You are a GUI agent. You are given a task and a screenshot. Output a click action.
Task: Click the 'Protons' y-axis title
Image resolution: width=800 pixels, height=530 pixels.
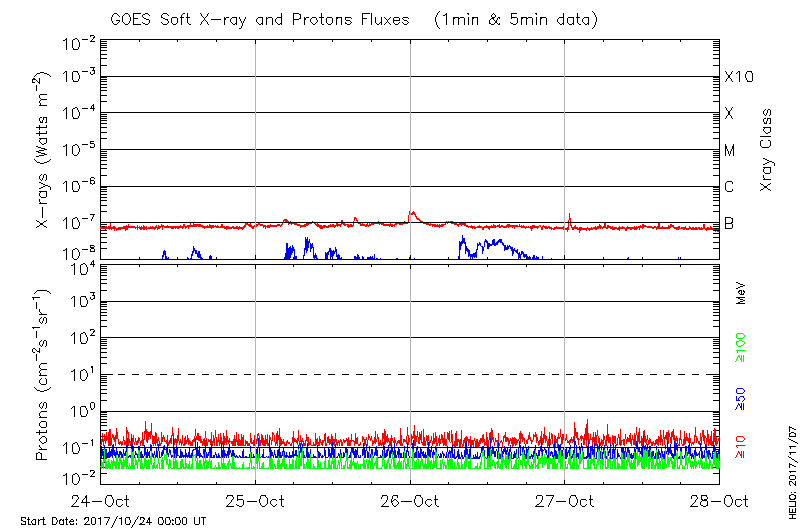coord(43,375)
